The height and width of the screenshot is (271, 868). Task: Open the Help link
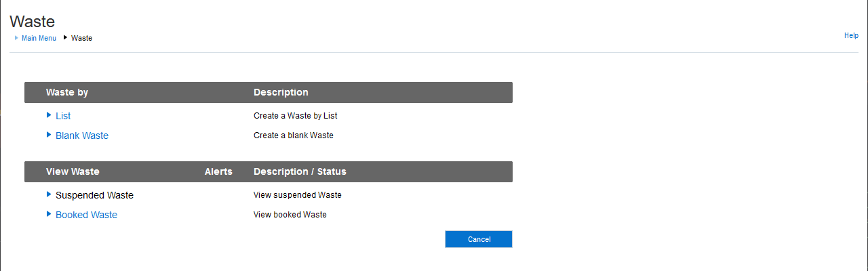coord(851,36)
